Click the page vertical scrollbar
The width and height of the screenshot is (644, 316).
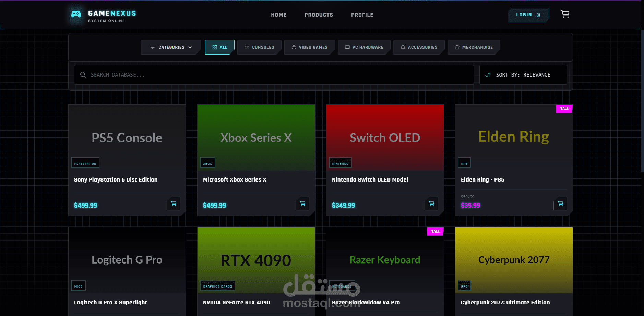click(642, 100)
